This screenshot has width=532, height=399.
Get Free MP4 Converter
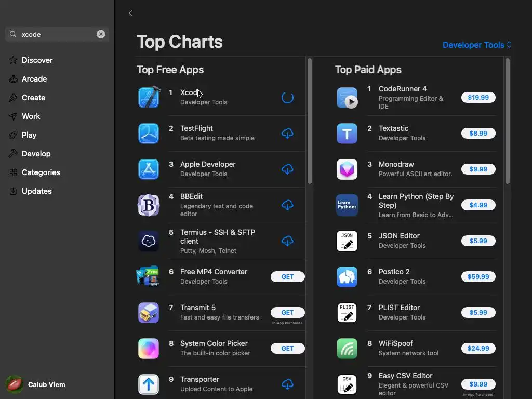(287, 276)
